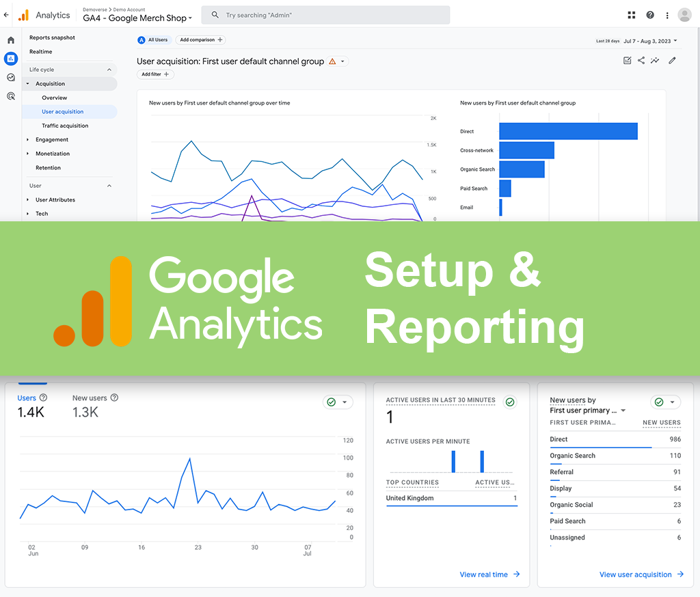Open Reports snapshot
Screen dimensions: 700x597
click(x=52, y=38)
